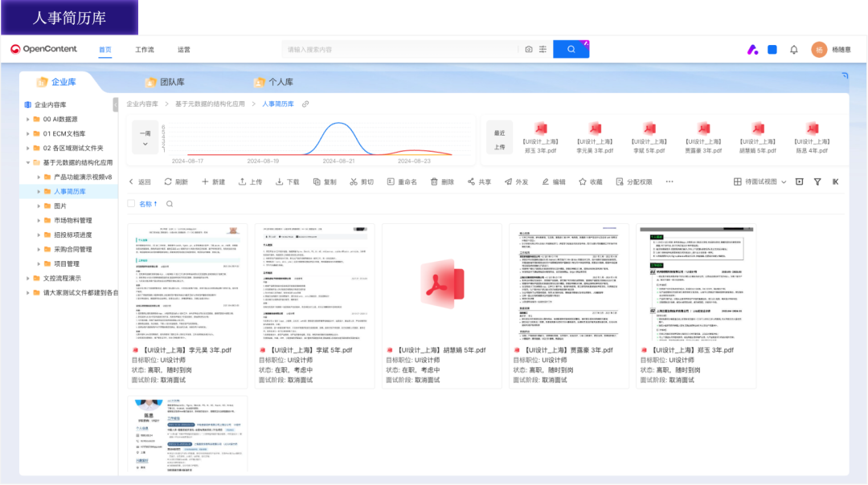The height and width of the screenshot is (485, 868).
Task: Expand the 市场物料管理 folder
Action: click(x=39, y=220)
